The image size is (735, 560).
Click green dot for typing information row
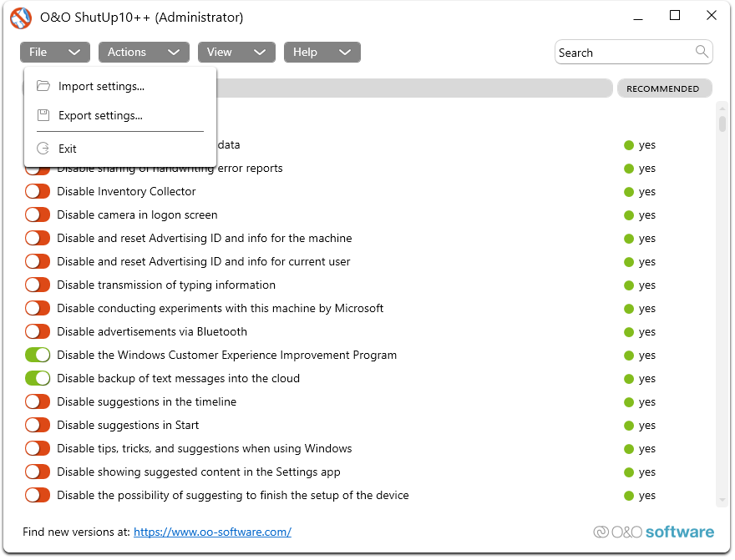click(629, 285)
